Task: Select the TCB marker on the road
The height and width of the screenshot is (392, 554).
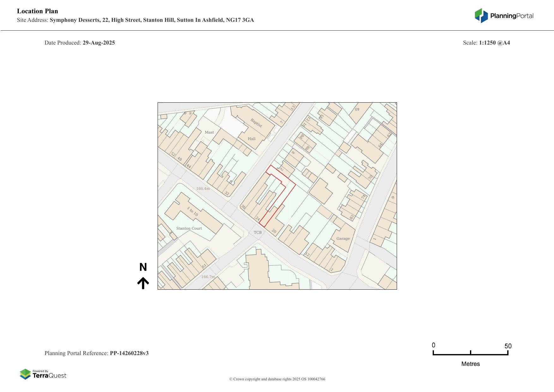Action: click(258, 232)
